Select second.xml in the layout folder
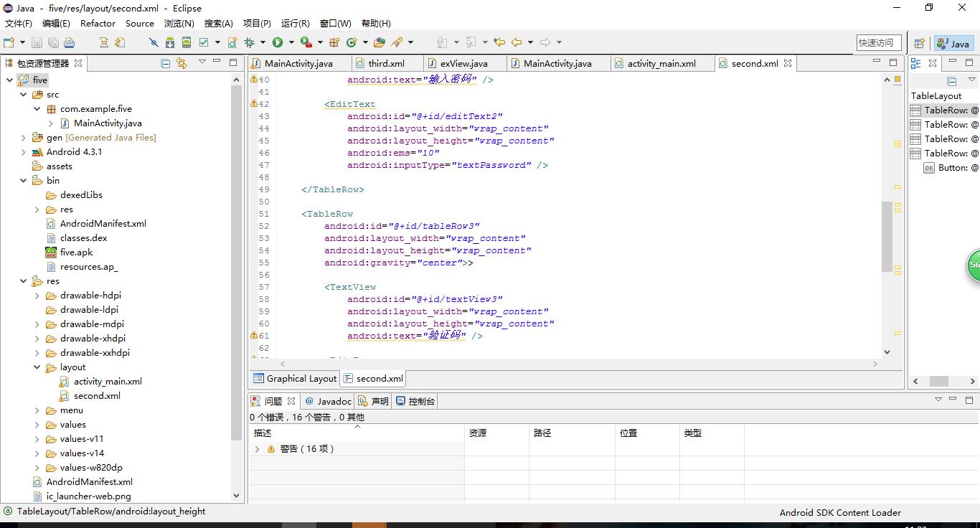The height and width of the screenshot is (528, 980). point(97,395)
